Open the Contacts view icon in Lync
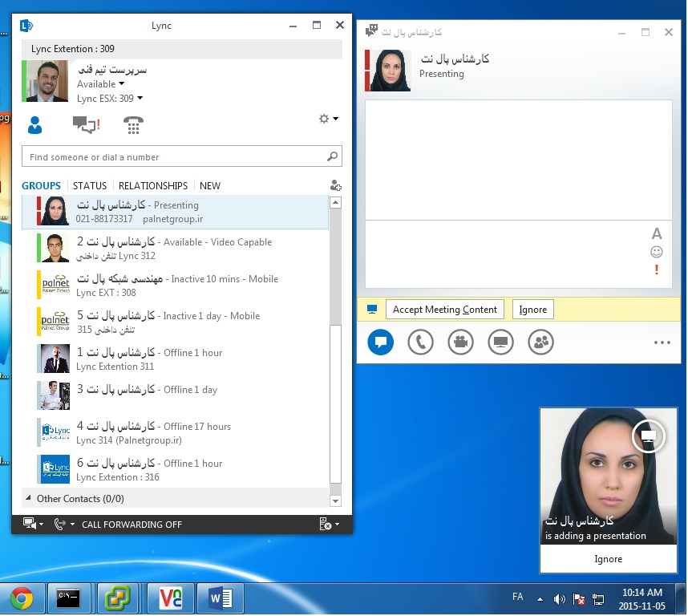Image resolution: width=688 pixels, height=616 pixels. tap(34, 125)
